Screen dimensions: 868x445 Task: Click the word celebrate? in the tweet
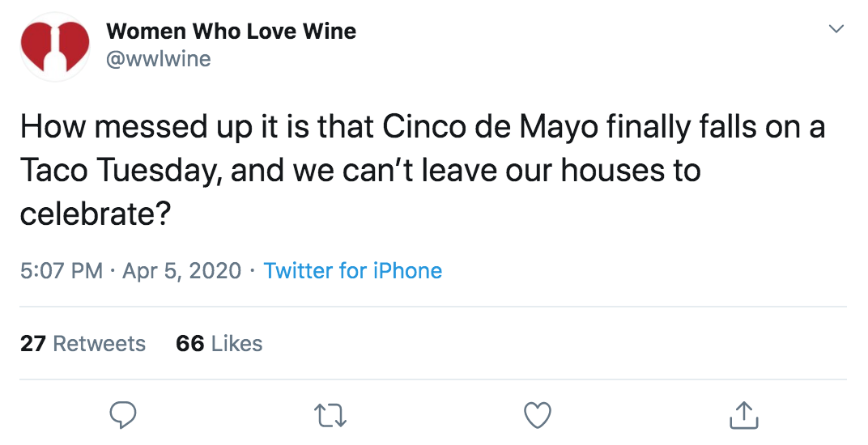(x=94, y=214)
